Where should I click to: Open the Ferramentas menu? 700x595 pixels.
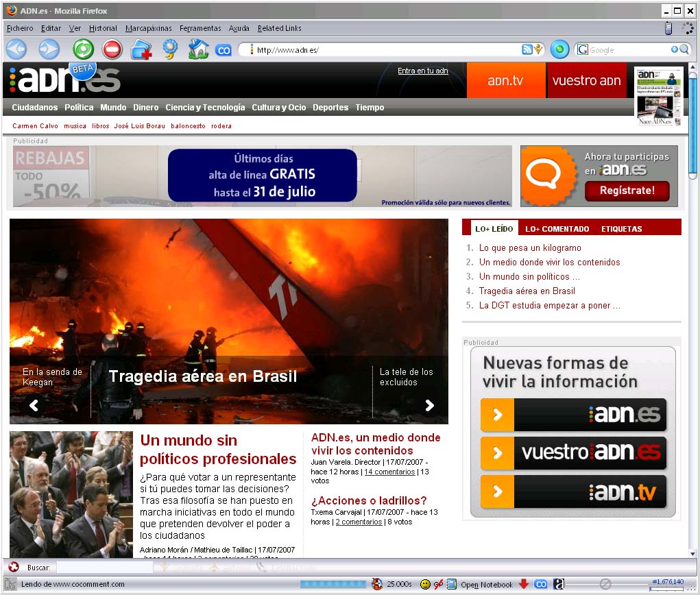coord(200,28)
